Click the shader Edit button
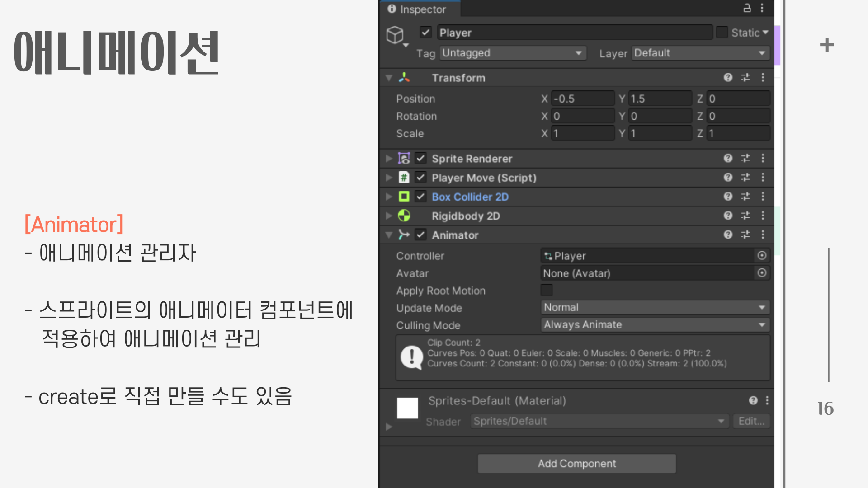868x488 pixels. tap(751, 421)
